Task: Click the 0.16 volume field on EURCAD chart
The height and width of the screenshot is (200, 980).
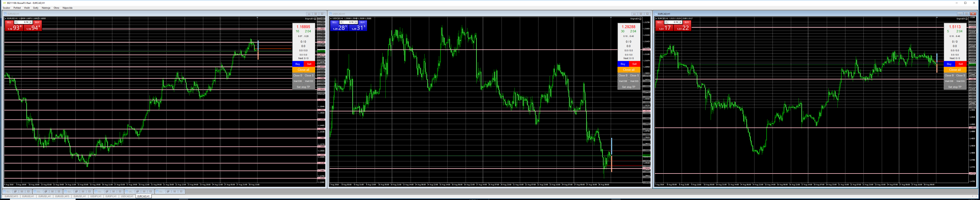Action: tap(673, 22)
